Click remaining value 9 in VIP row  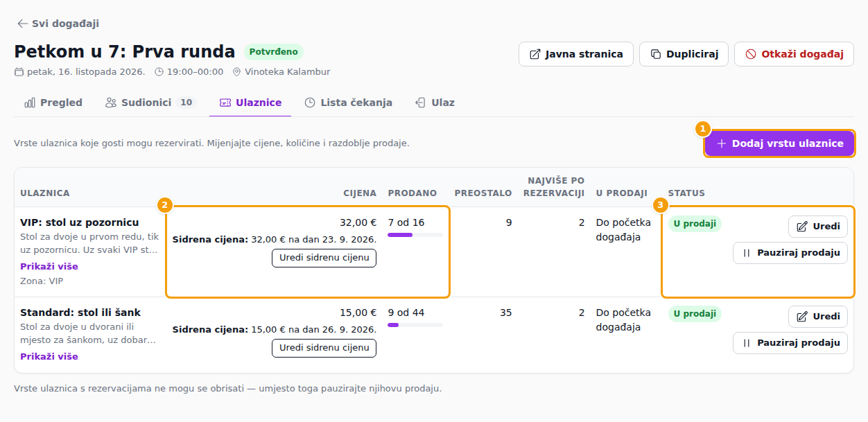tap(509, 222)
